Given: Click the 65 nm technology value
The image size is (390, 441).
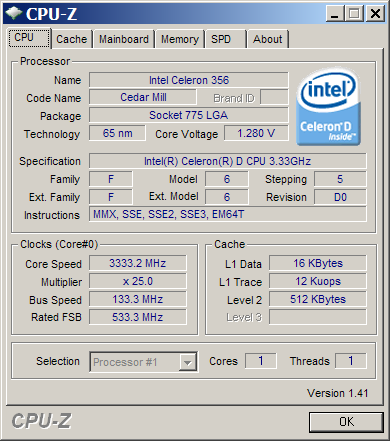Looking at the screenshot, I should [x=117, y=133].
